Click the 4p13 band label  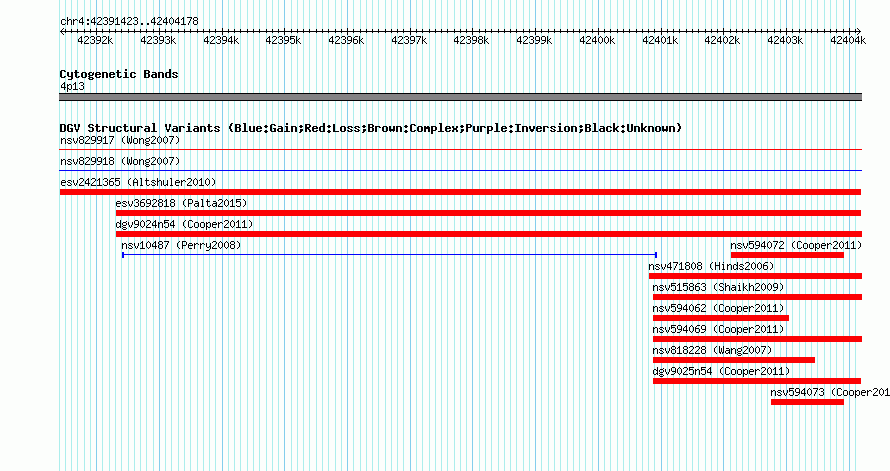[x=72, y=86]
